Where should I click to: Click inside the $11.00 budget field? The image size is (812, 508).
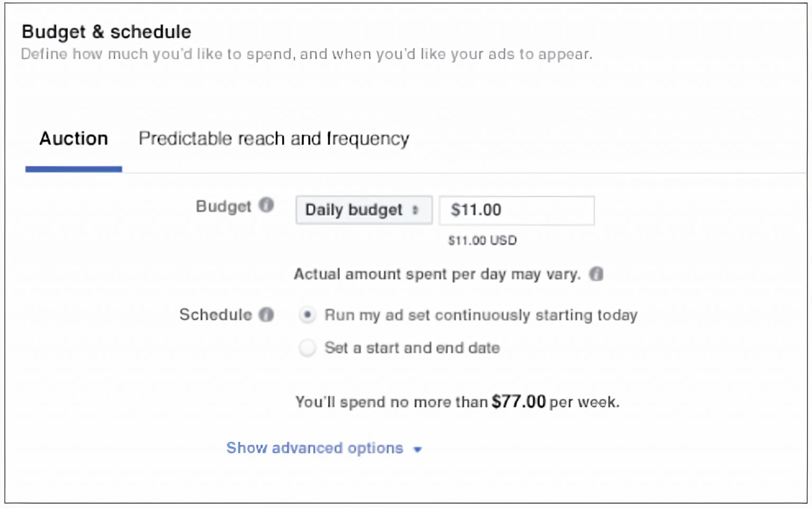click(516, 210)
